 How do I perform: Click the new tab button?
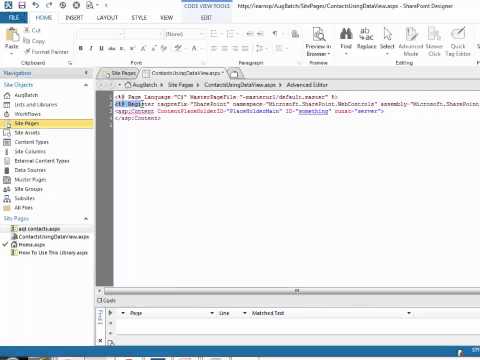[235, 73]
